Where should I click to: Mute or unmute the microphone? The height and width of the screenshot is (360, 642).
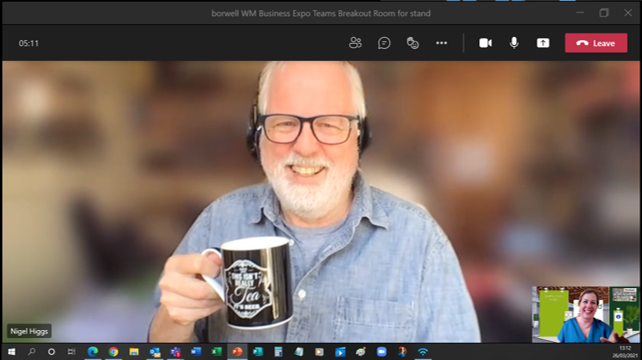coord(514,43)
